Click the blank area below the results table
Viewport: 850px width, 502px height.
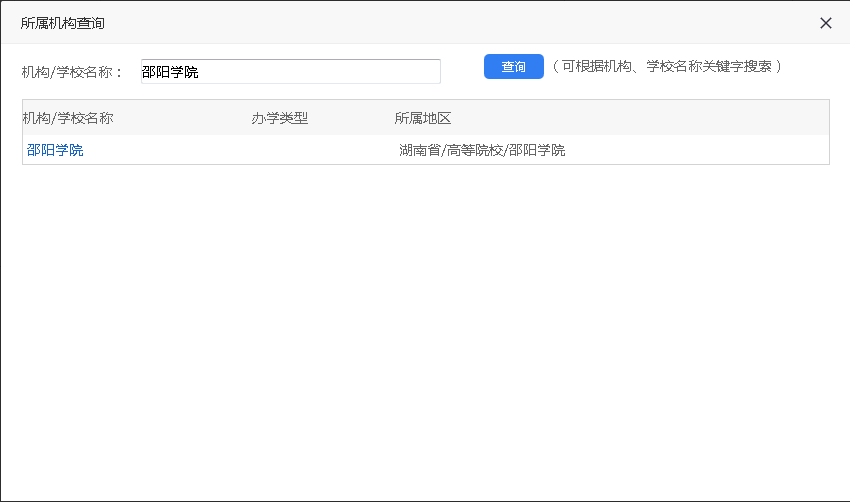(x=425, y=330)
